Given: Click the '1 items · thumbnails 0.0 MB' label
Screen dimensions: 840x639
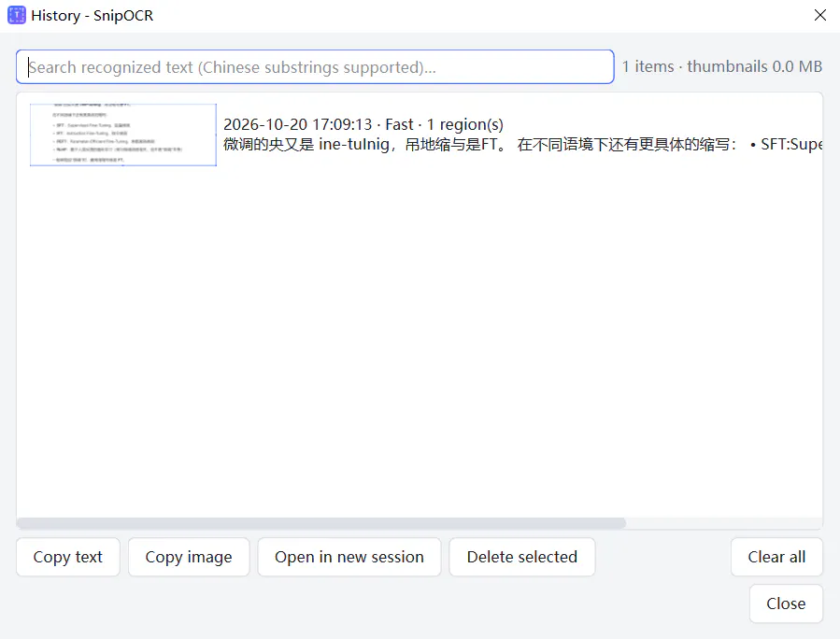Looking at the screenshot, I should [722, 66].
